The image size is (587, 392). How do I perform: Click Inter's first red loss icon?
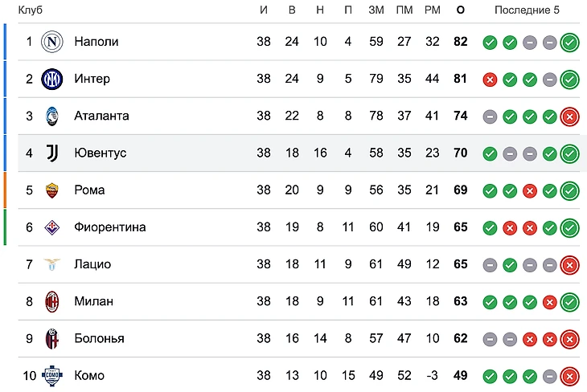490,79
